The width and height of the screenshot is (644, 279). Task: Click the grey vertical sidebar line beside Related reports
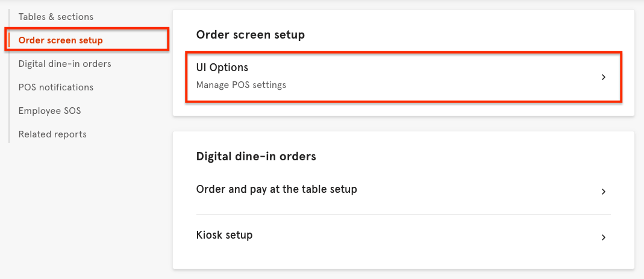pyautogui.click(x=10, y=134)
